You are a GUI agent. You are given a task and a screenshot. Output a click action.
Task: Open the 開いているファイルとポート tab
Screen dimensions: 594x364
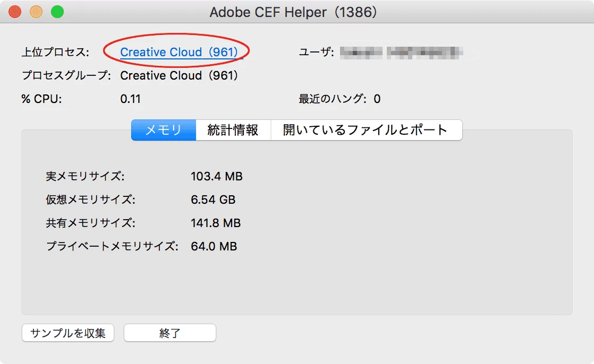pos(366,130)
